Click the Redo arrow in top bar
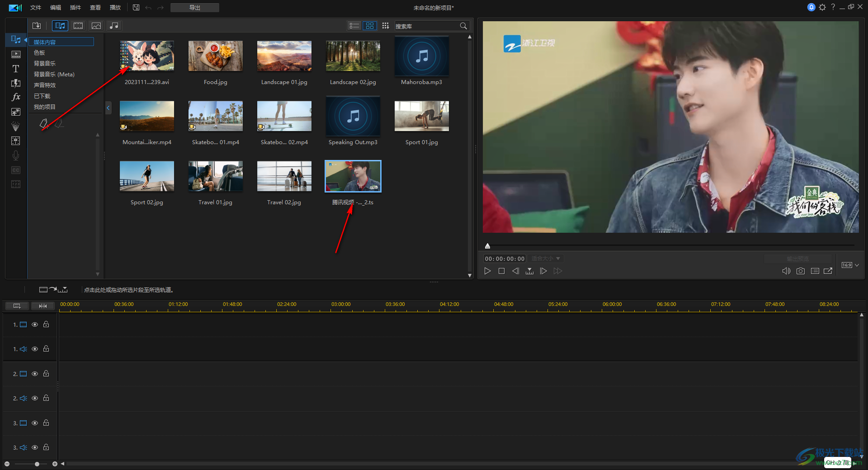Viewport: 868px width, 470px height. coord(160,8)
